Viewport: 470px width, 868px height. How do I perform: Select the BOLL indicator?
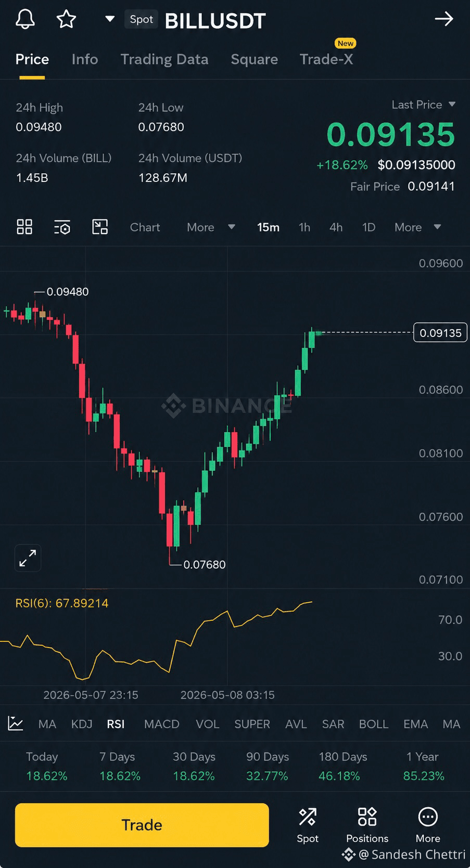pos(374,724)
